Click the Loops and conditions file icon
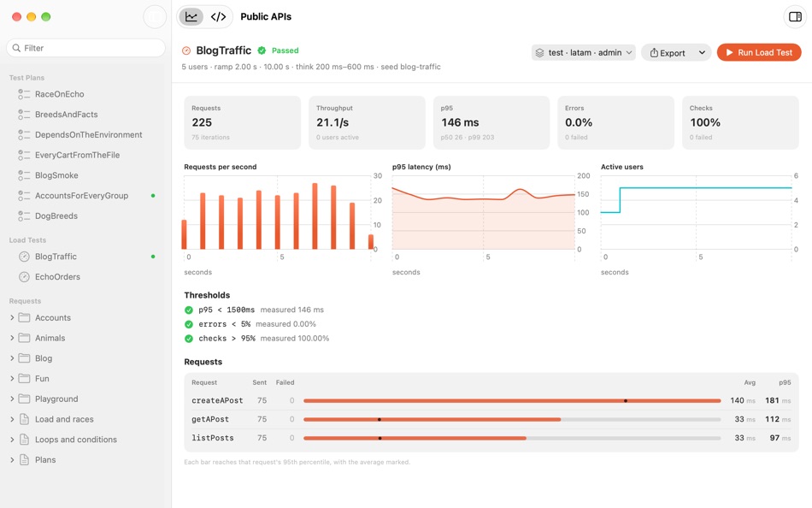The height and width of the screenshot is (508, 812). (24, 439)
